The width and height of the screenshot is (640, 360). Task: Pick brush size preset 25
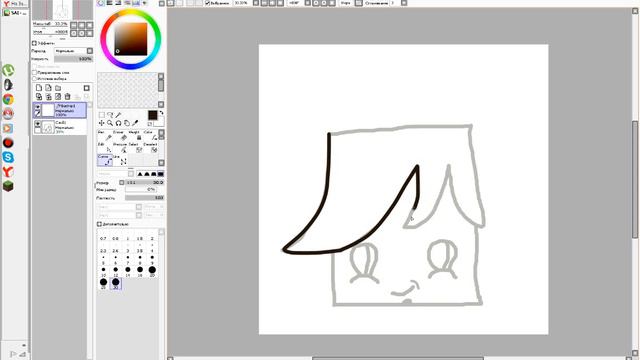pos(103,283)
